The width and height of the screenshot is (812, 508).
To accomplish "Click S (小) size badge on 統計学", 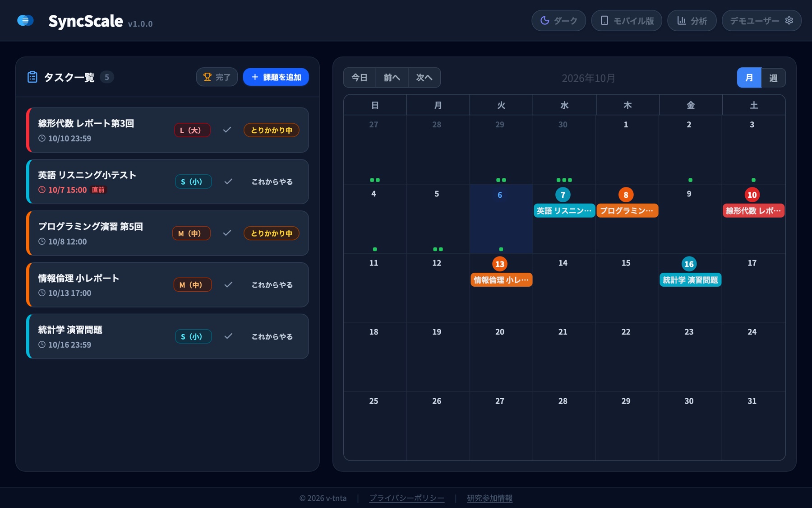I will pyautogui.click(x=193, y=336).
